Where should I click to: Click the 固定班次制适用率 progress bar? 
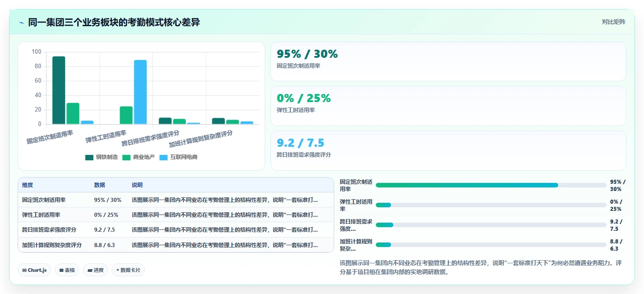pyautogui.click(x=491, y=185)
